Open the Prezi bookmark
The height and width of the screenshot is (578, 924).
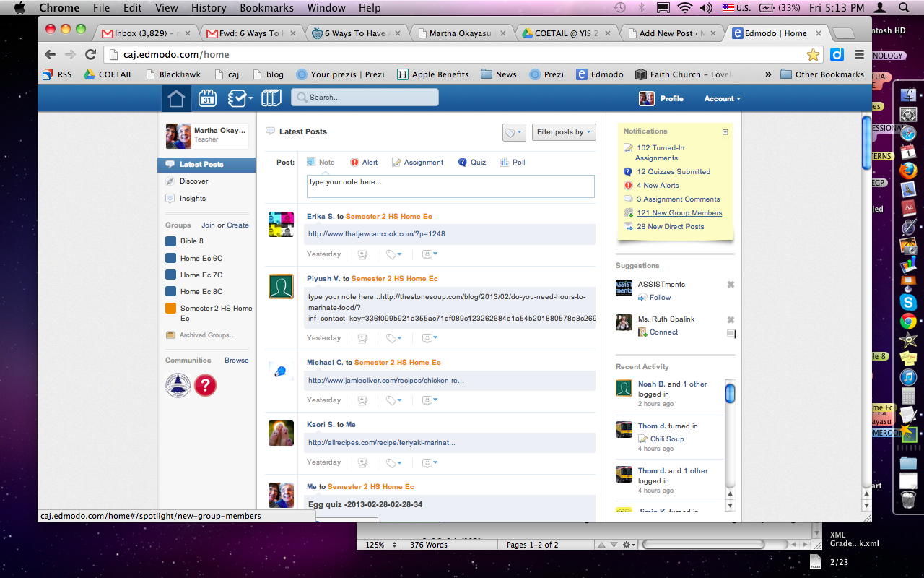(x=546, y=74)
